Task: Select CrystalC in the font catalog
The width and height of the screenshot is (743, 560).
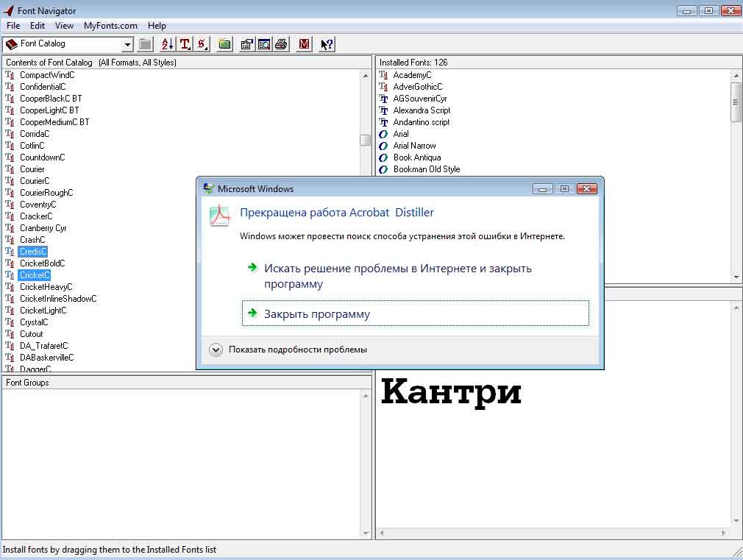Action: pyautogui.click(x=34, y=322)
